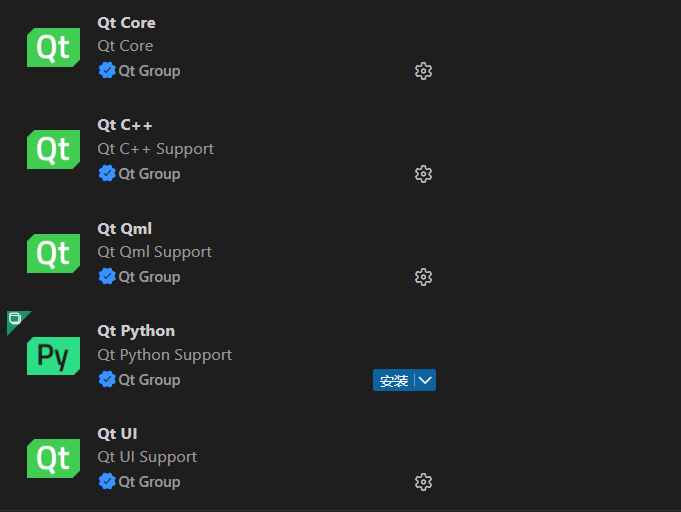Image resolution: width=681 pixels, height=512 pixels.
Task: Open the Qt Group publisher link under Qt C++
Action: click(149, 174)
